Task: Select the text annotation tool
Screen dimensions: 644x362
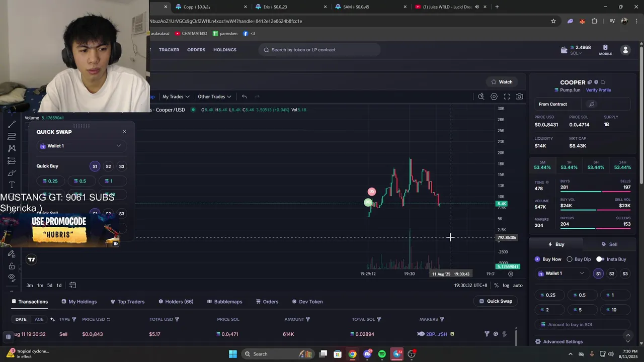Action: (12, 185)
